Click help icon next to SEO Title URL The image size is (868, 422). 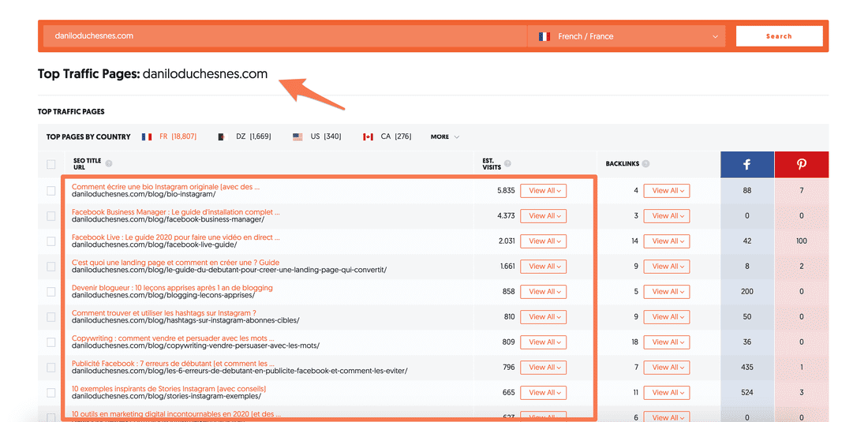coord(109,164)
